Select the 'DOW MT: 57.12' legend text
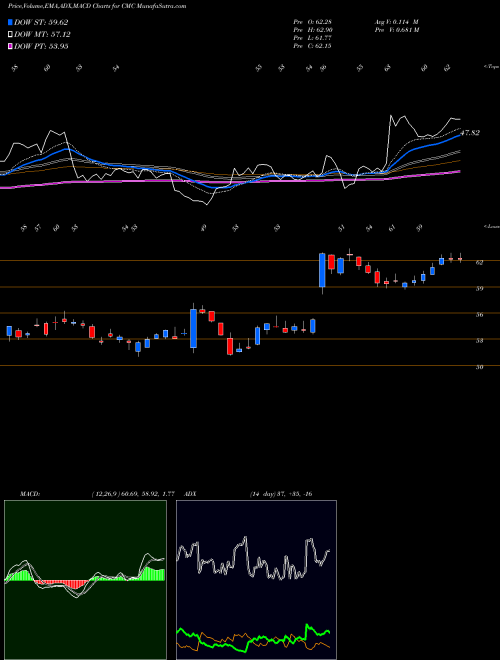The image size is (500, 660). click(x=43, y=35)
